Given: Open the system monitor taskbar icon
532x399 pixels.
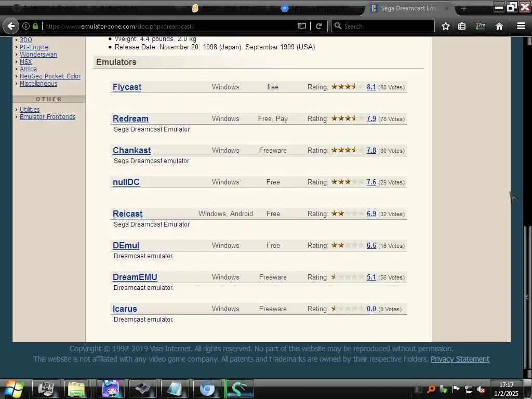Looking at the screenshot, I should (46, 389).
